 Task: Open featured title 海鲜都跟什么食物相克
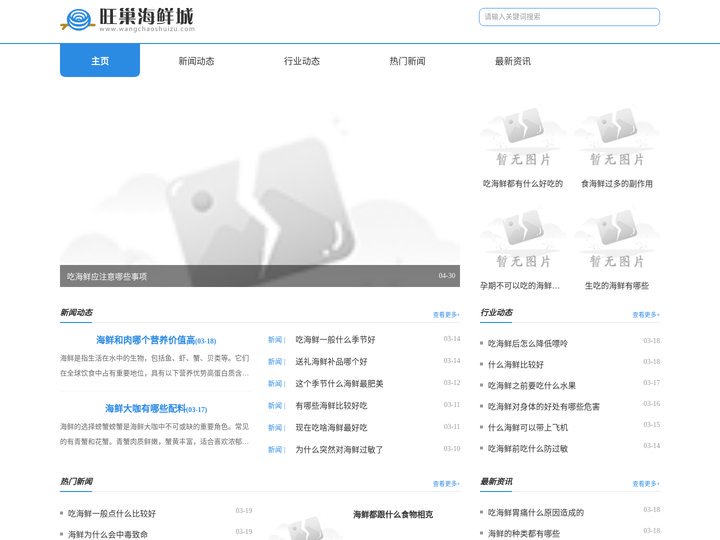[393, 515]
